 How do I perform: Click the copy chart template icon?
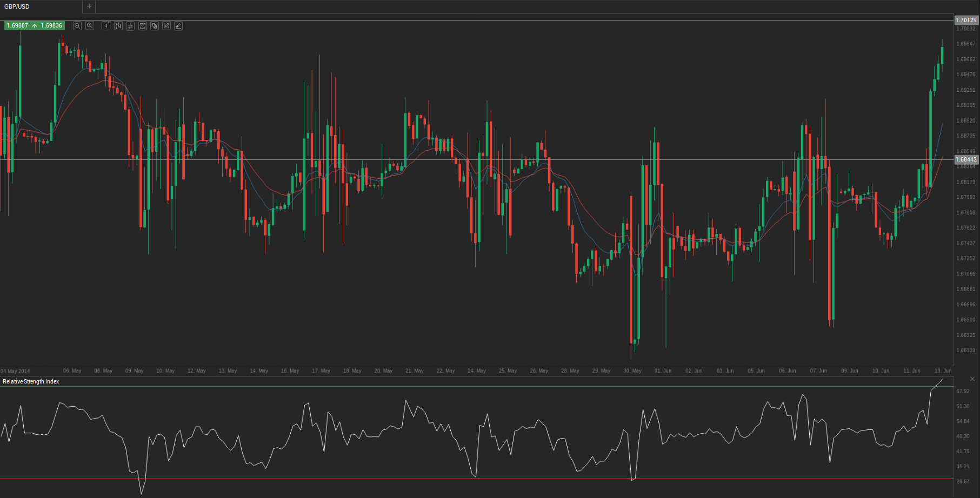tap(155, 26)
